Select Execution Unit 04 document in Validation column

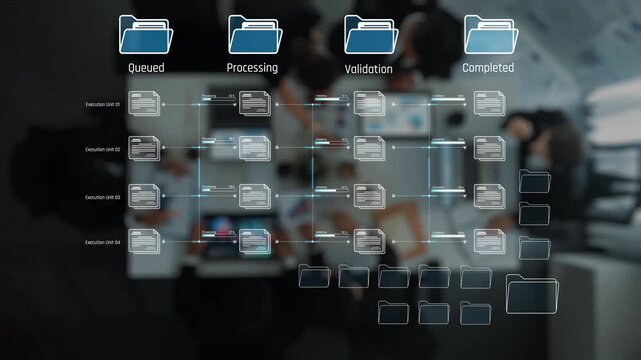369,241
